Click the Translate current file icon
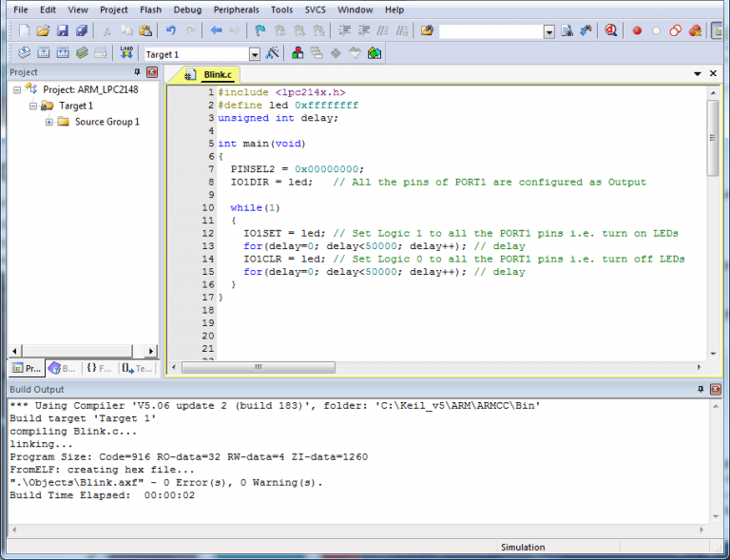Viewport: 730px width, 560px height. 25,53
